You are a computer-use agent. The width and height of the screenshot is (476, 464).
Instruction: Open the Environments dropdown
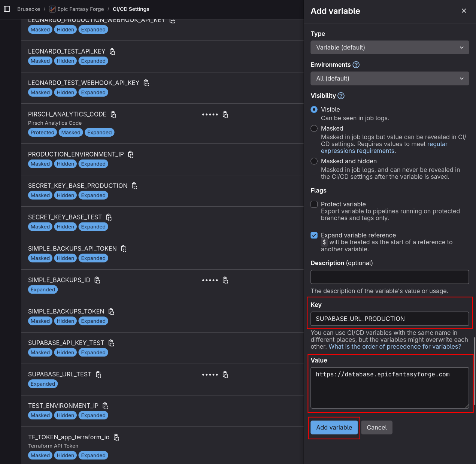tap(389, 78)
